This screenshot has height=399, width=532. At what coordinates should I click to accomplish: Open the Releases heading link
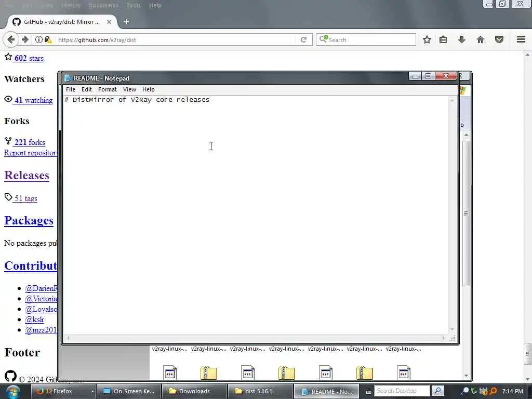coord(27,176)
